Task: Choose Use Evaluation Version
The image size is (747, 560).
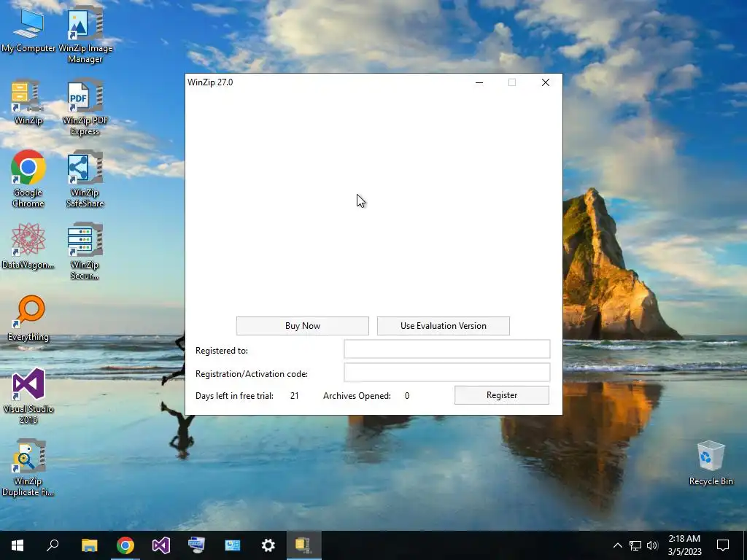Action: (444, 326)
